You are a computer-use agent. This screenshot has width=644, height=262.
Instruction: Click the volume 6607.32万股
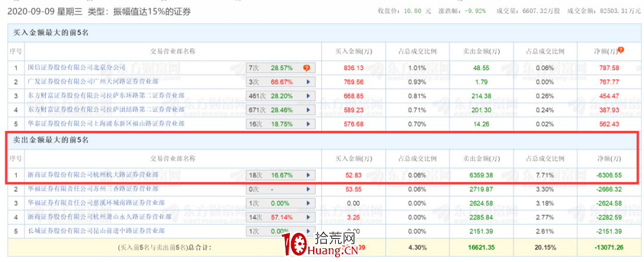[541, 11]
